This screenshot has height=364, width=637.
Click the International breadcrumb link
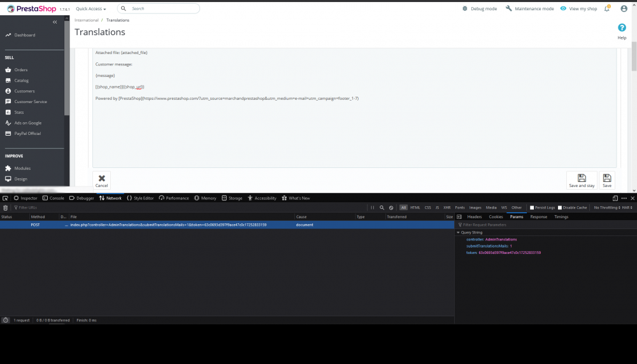87,20
